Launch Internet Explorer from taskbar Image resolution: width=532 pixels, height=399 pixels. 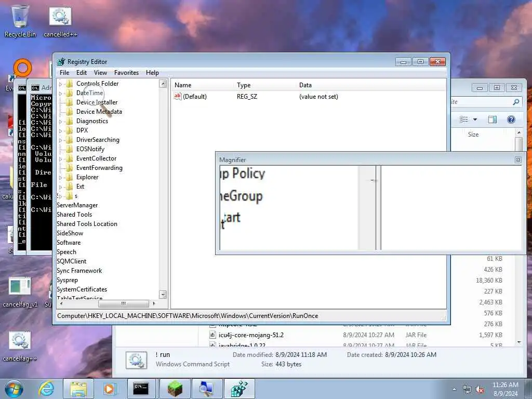[x=46, y=389]
